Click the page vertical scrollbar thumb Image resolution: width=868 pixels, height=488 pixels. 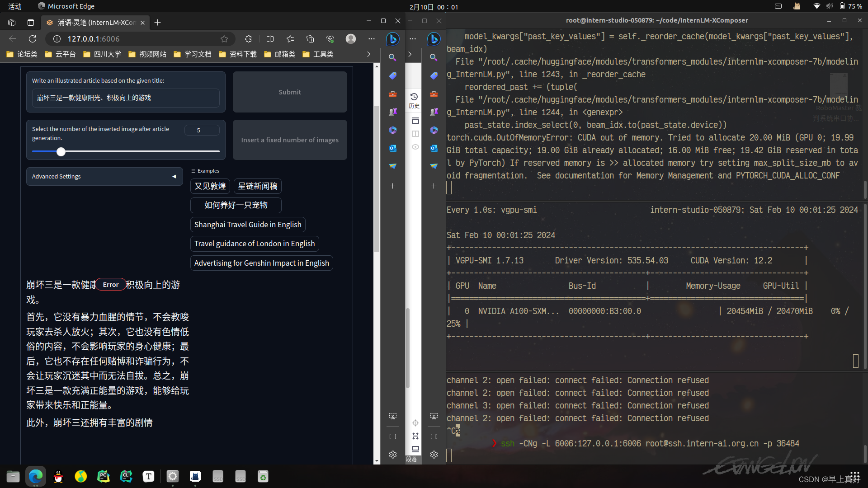point(377,178)
